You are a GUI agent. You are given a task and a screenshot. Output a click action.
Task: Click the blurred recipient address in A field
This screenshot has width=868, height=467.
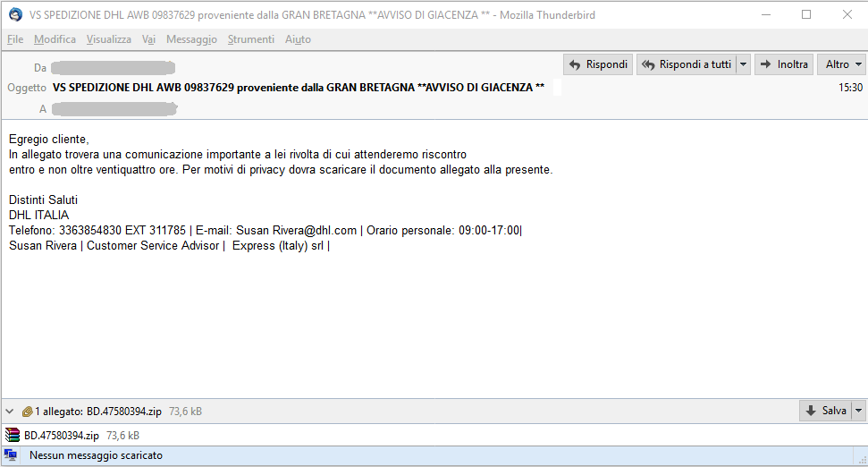[114, 109]
